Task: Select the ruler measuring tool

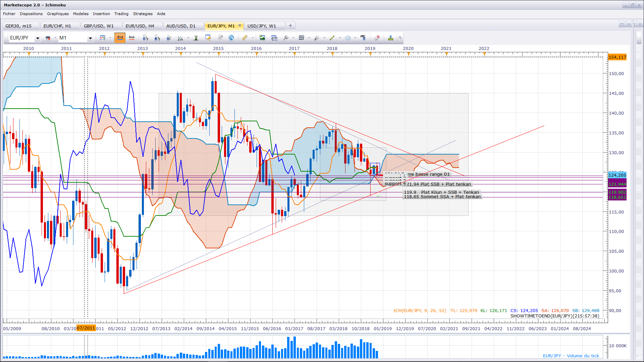Action: click(x=245, y=38)
